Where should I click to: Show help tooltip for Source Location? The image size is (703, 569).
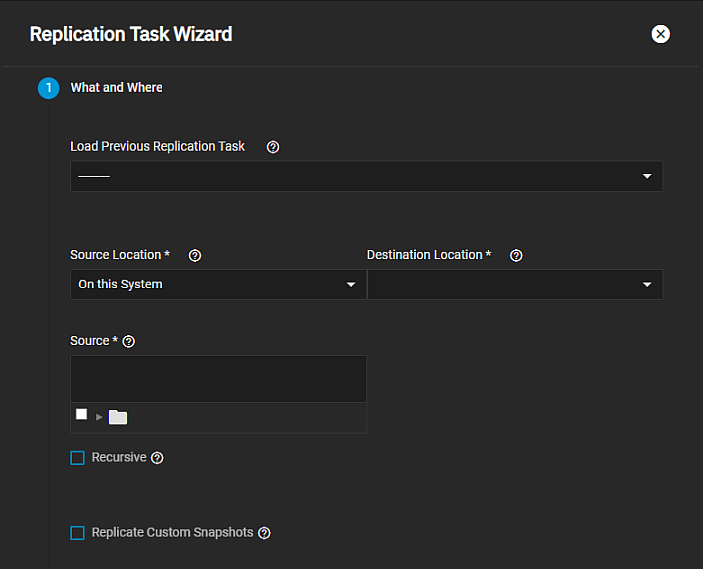click(195, 256)
